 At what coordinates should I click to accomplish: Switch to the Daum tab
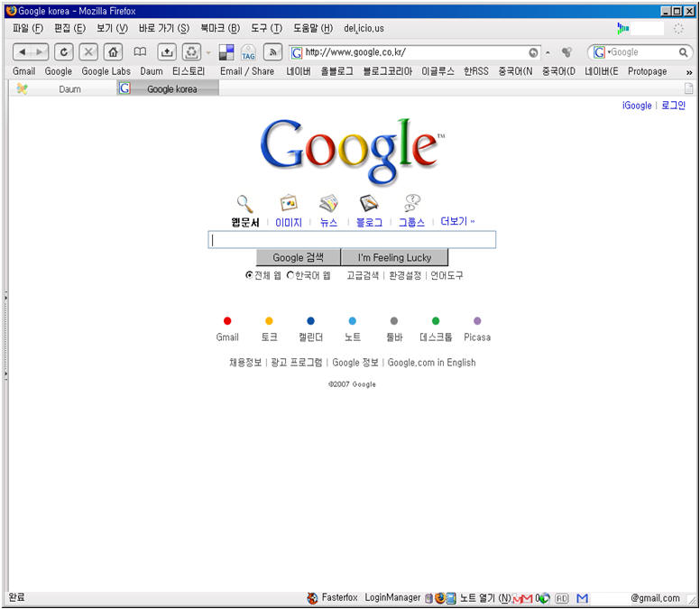point(63,88)
